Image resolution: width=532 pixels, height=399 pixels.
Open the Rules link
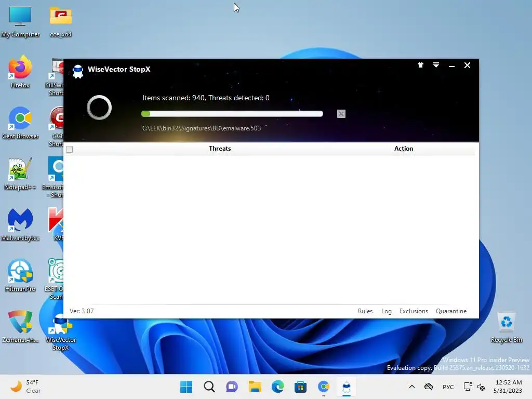(365, 311)
